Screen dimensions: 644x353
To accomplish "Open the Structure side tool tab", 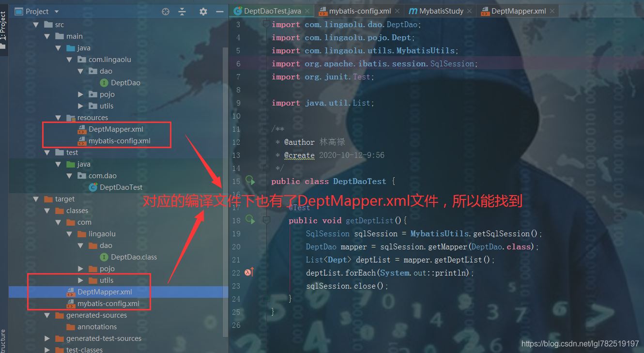I will pos(3,341).
